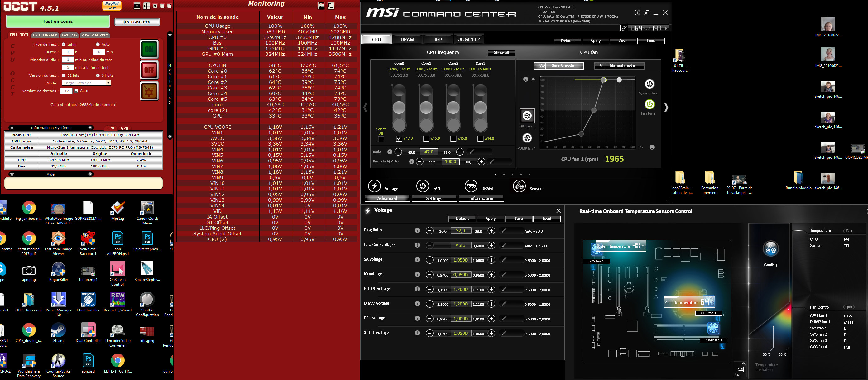
Task: Select the 32 bits radio button
Action: tap(64, 75)
